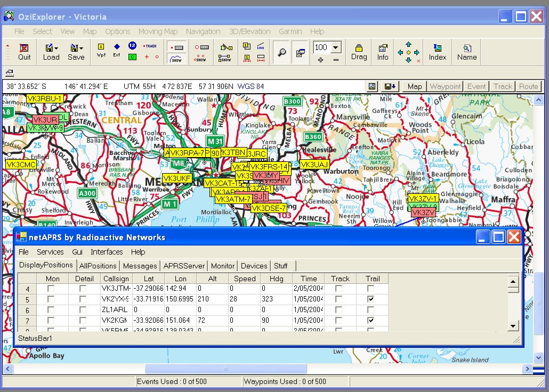Click the netAPRS table scroll down arrow
The width and height of the screenshot is (549, 392).
point(513,326)
